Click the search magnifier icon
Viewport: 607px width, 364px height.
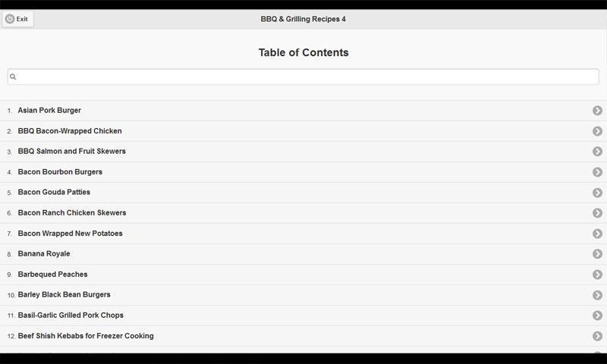[13, 77]
